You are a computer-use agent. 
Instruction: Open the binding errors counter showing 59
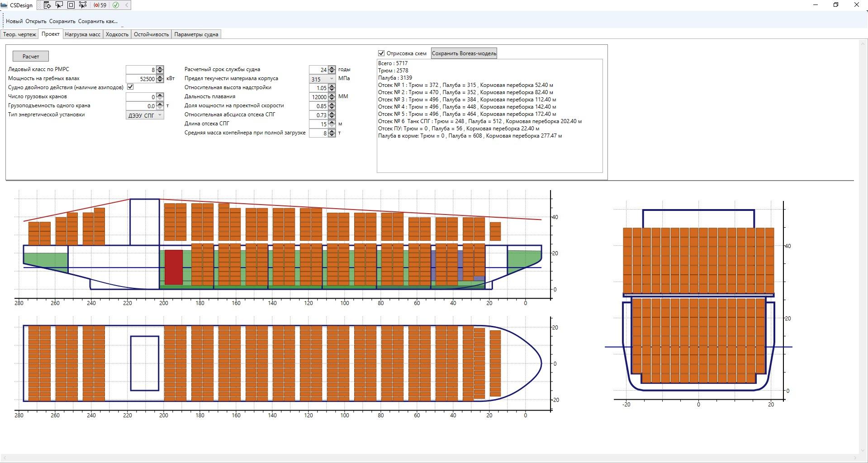coord(100,5)
